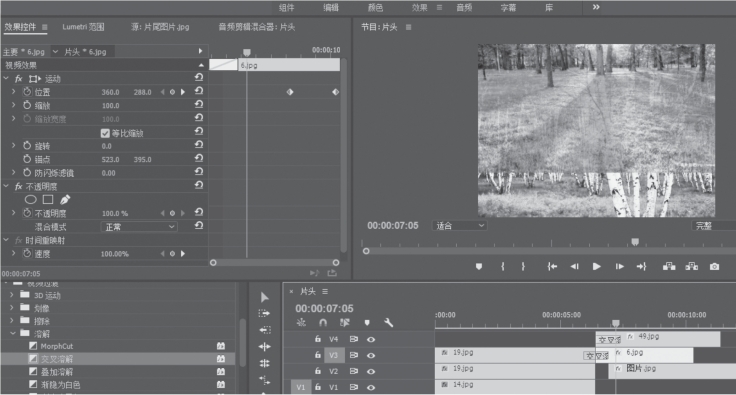Collapse the 运动 effect group
The image size is (736, 395).
pyautogui.click(x=6, y=78)
